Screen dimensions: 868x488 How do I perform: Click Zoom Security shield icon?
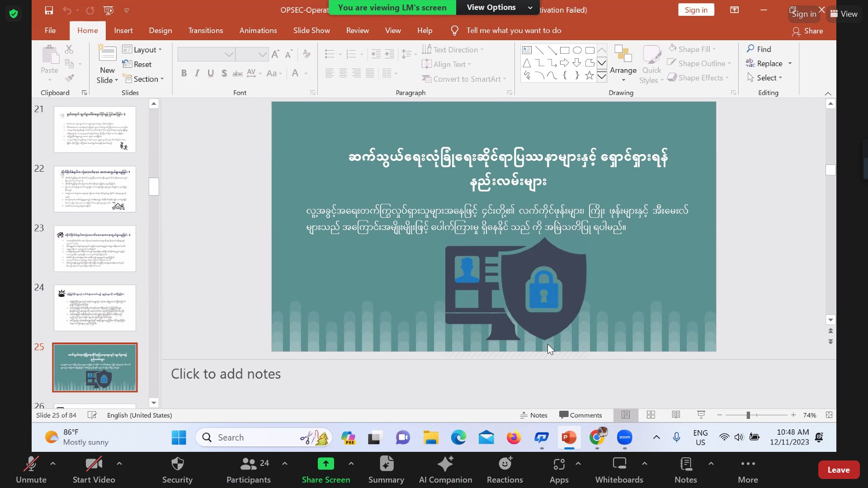click(x=177, y=465)
